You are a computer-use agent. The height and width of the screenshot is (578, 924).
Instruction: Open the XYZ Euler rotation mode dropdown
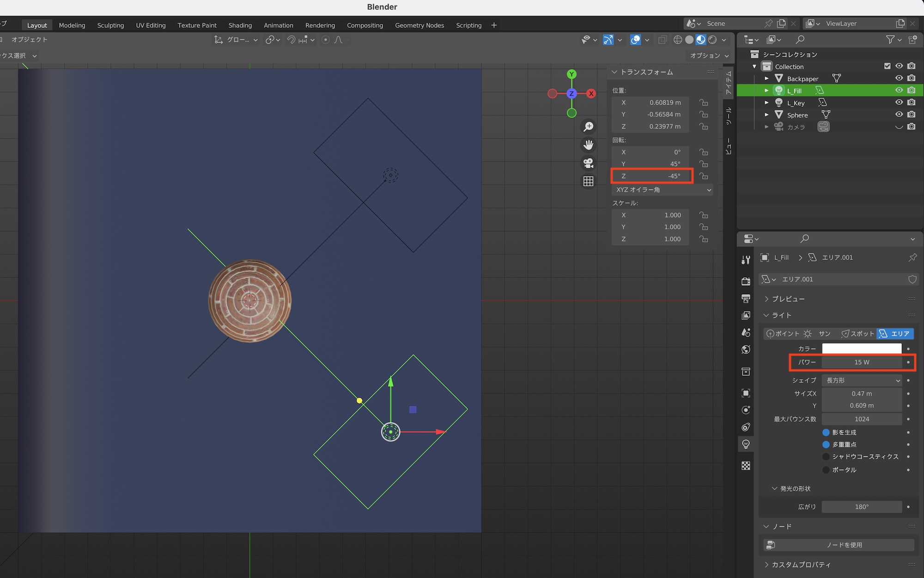(663, 190)
